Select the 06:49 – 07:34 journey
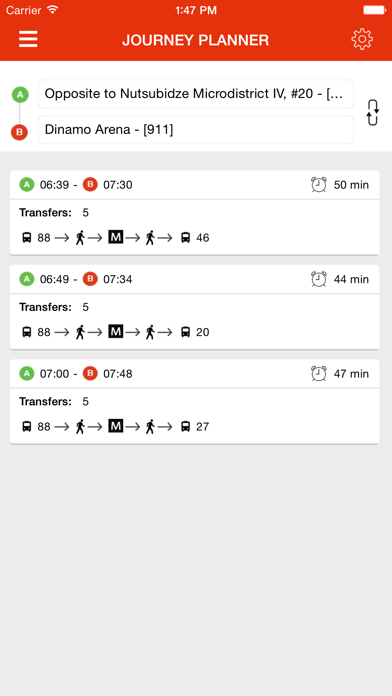This screenshot has height=696, width=392. pos(194,307)
